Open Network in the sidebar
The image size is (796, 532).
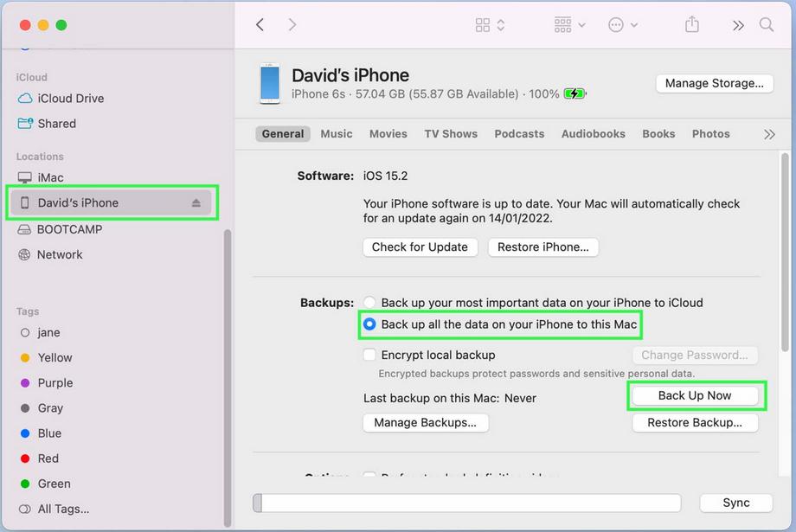pyautogui.click(x=60, y=254)
